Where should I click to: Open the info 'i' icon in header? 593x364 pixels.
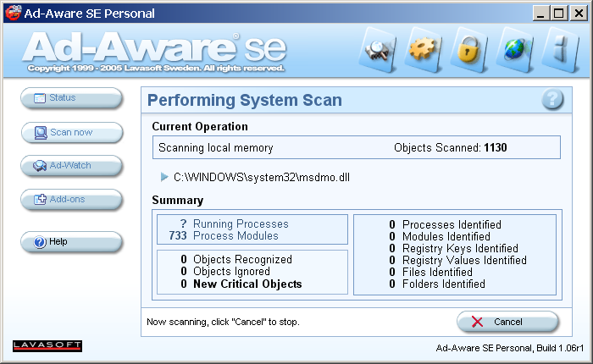pos(560,50)
